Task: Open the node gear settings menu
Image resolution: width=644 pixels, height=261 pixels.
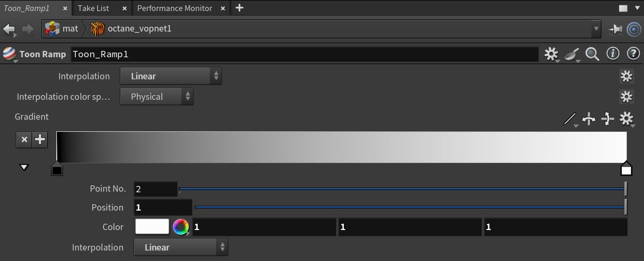Action: point(551,54)
